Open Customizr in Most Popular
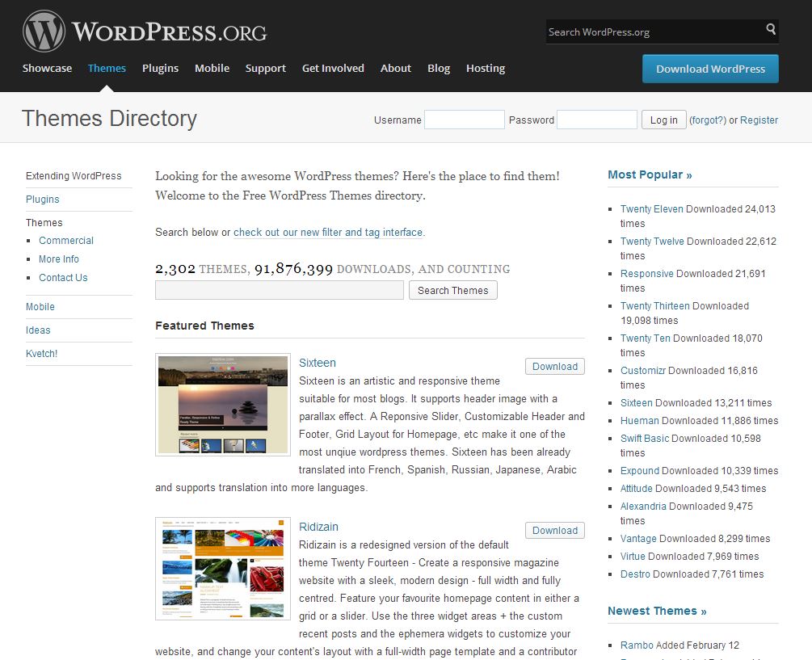 coord(642,371)
